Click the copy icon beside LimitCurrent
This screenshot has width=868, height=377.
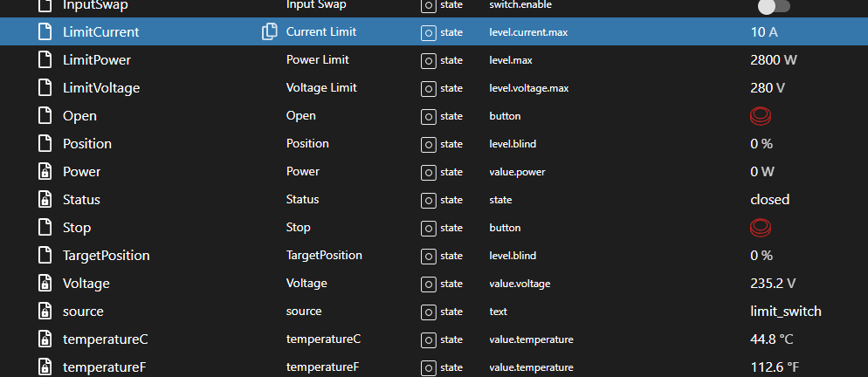tap(270, 32)
